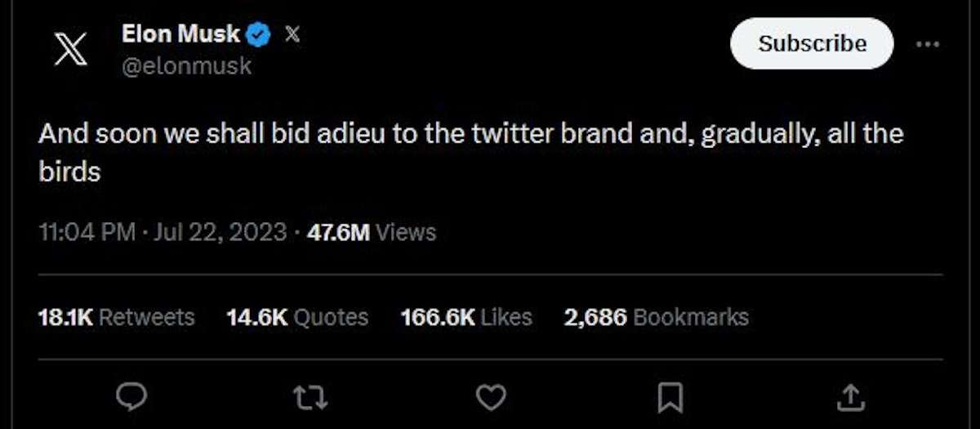The width and height of the screenshot is (980, 429).
Task: Click the reply speech bubble icon
Action: [131, 397]
